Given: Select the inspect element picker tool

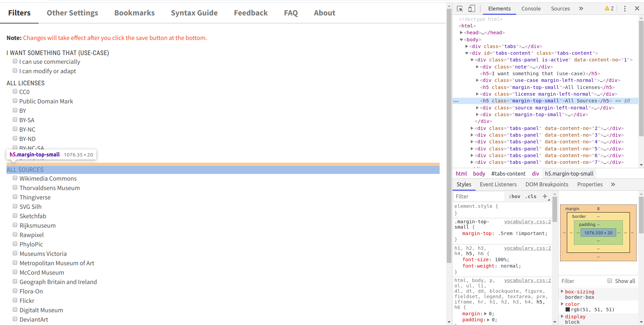Looking at the screenshot, I should point(460,9).
